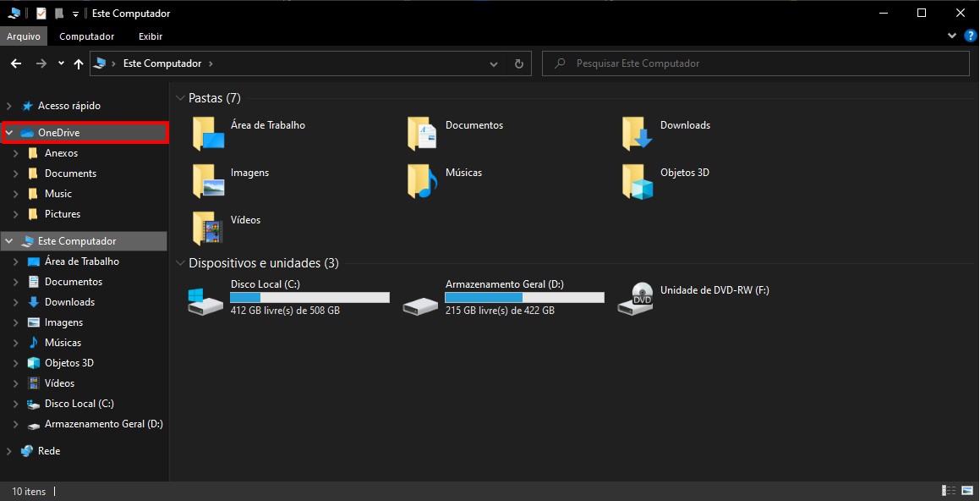Switch to the Exibir ribbon tab
The image size is (980, 501).
click(x=151, y=36)
